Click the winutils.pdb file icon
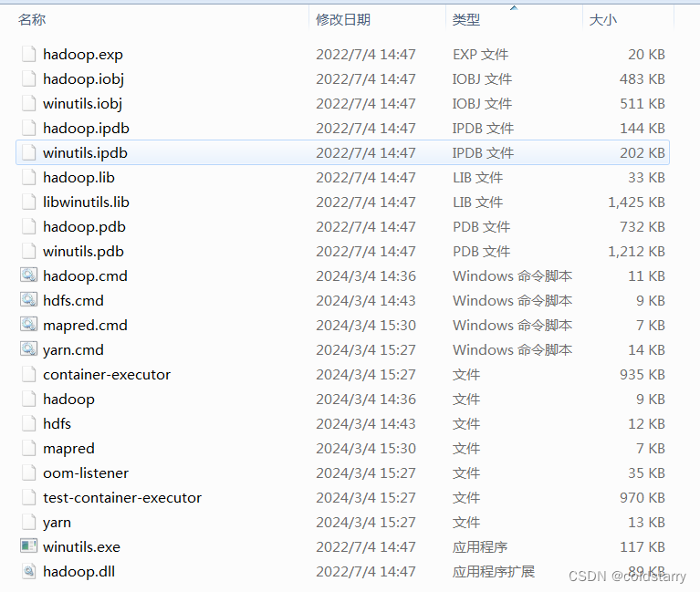 [29, 251]
